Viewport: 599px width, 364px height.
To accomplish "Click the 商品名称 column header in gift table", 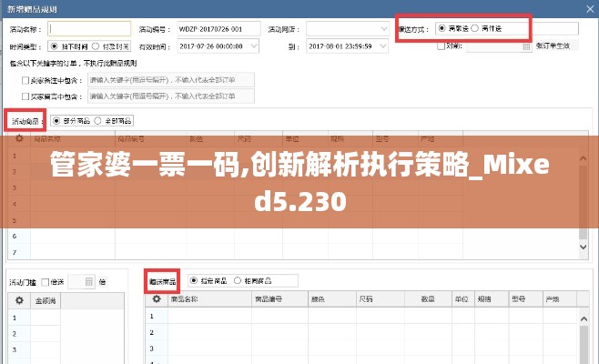I will (x=187, y=298).
